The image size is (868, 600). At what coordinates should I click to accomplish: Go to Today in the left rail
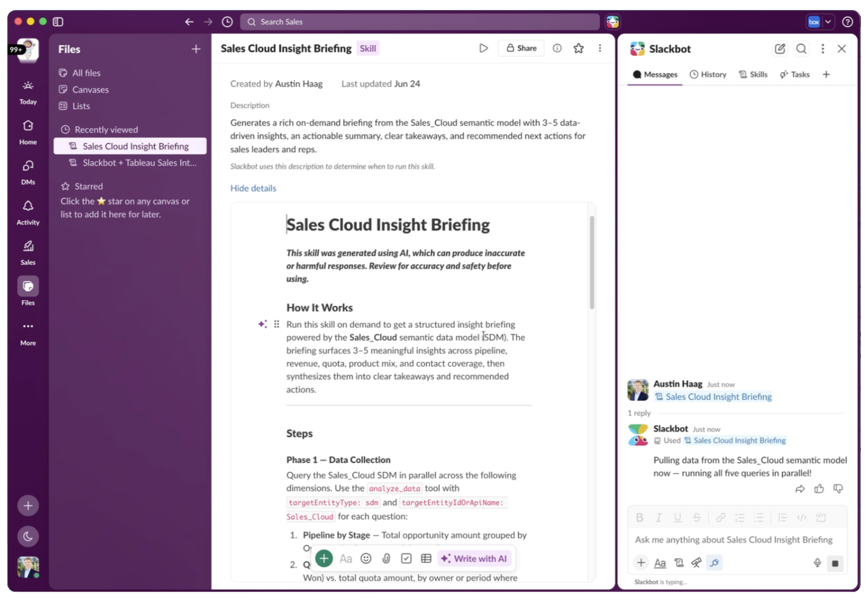pyautogui.click(x=28, y=92)
